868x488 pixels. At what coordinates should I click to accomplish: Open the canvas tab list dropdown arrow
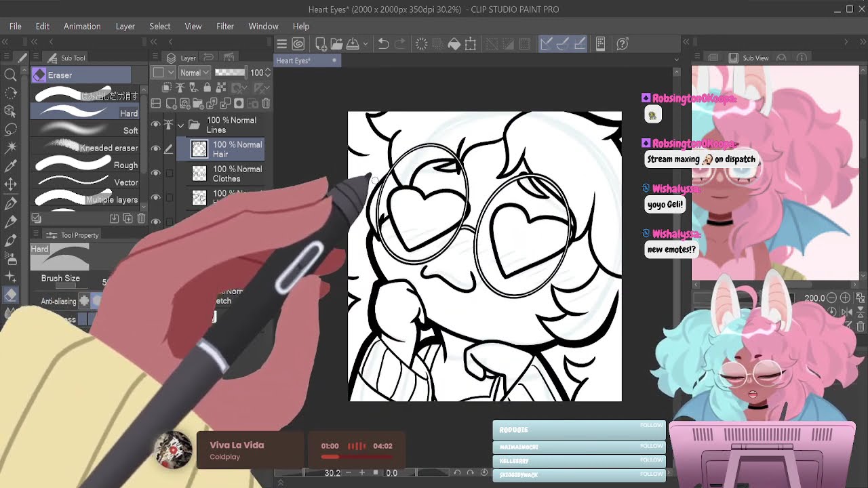(x=676, y=60)
